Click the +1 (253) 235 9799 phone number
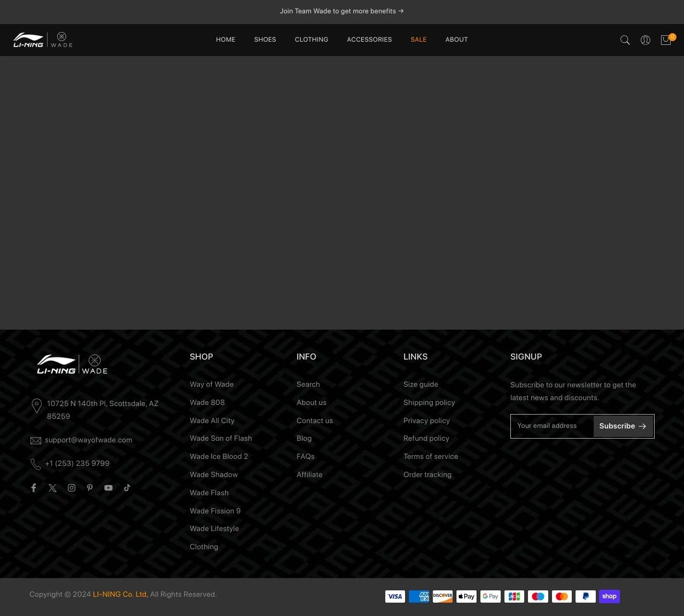The image size is (684, 616). point(77,464)
